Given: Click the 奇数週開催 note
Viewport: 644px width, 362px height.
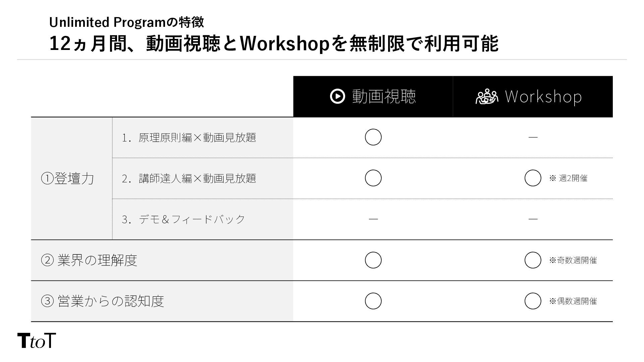Looking at the screenshot, I should [x=573, y=260].
